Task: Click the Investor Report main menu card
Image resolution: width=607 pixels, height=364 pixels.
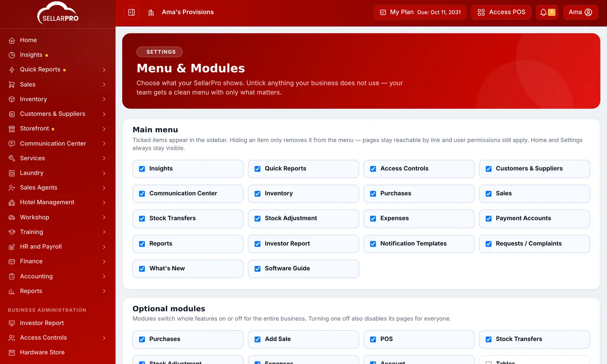Action: [303, 244]
